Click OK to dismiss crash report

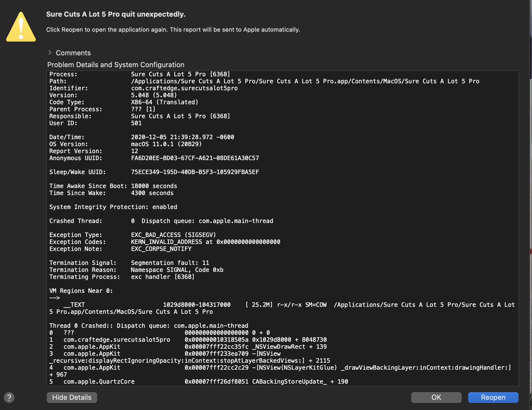coord(436,397)
